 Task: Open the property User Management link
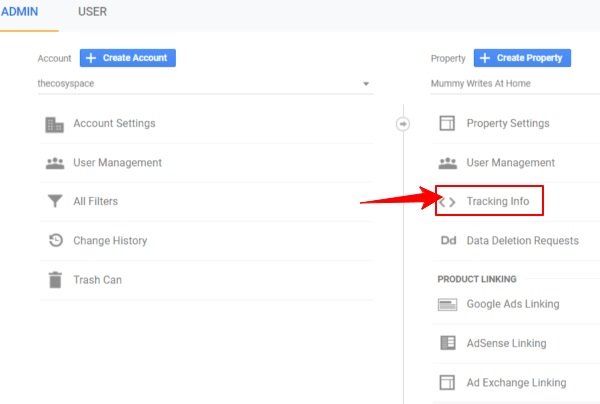coord(510,163)
